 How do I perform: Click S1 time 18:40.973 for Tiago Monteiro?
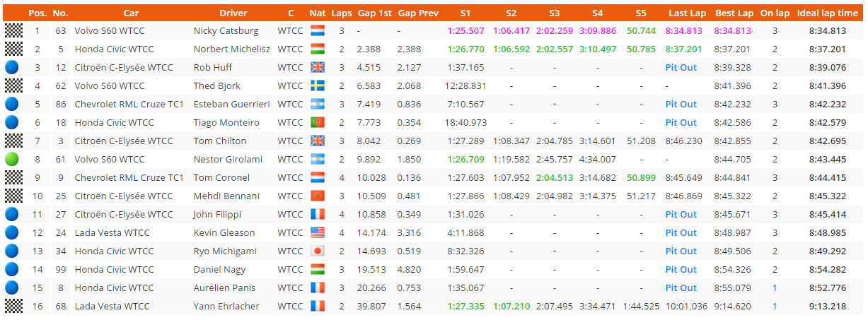[465, 122]
